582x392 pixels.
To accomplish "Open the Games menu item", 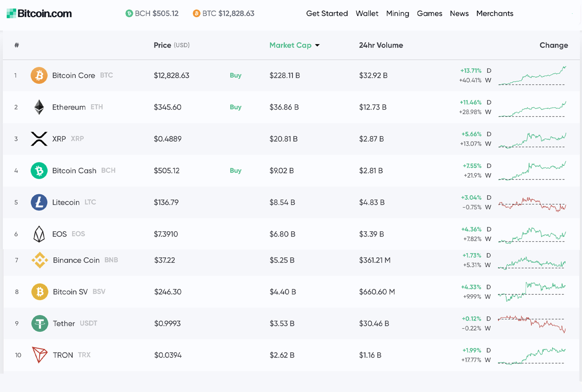I will click(430, 13).
